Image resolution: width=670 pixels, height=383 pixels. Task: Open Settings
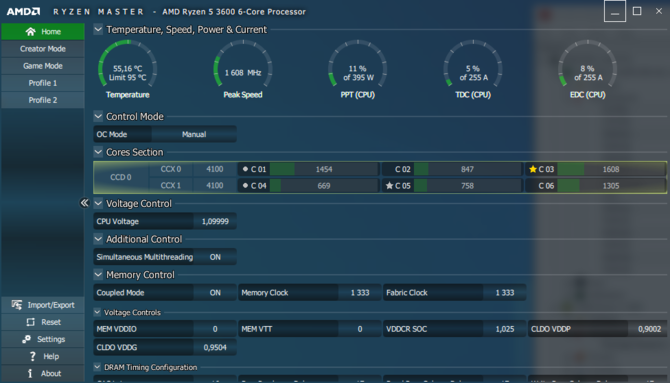tap(43, 339)
